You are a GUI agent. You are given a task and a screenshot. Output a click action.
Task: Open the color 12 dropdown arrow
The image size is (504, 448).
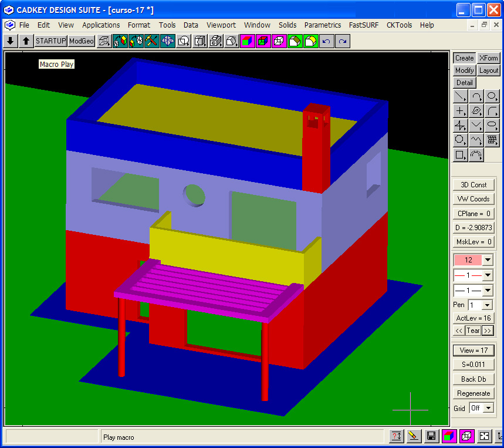point(488,260)
